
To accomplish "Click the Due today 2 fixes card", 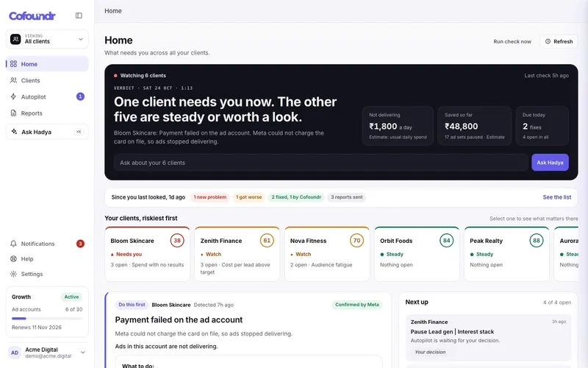I will 542,126.
